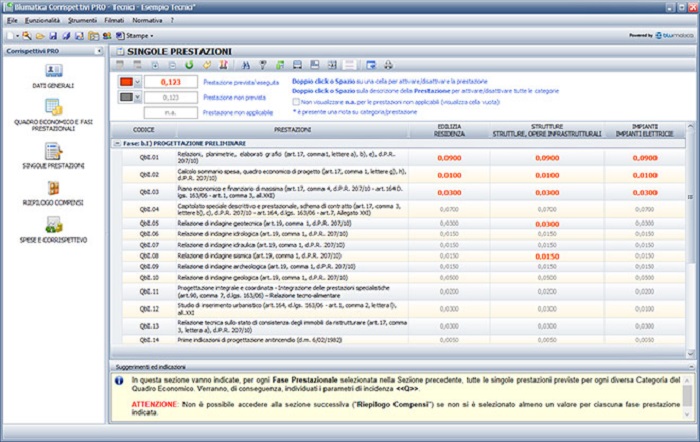Enable 'Non visualizzare n.a.' checkbox

coord(296,102)
